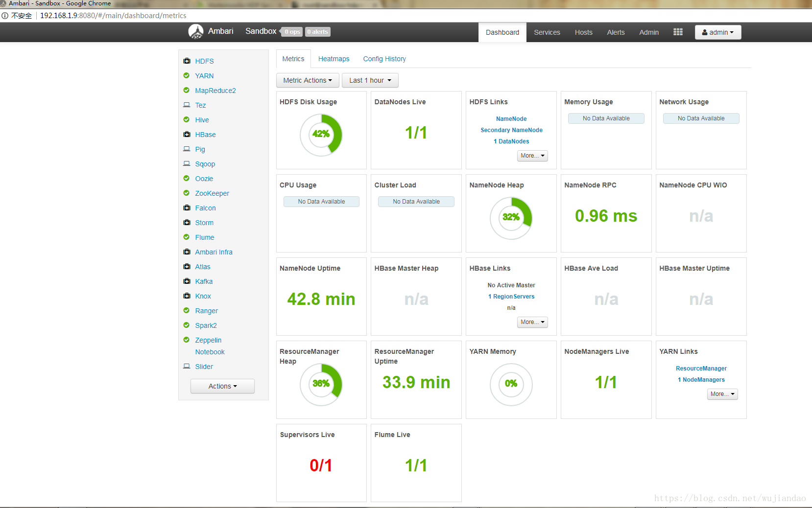Expand More in HDFS Links widget
This screenshot has width=812, height=508.
(x=532, y=156)
